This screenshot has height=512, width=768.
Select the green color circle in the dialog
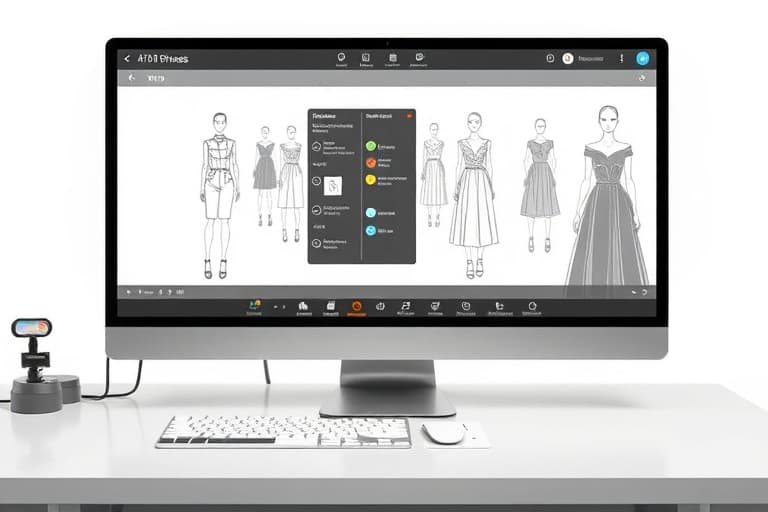point(371,146)
